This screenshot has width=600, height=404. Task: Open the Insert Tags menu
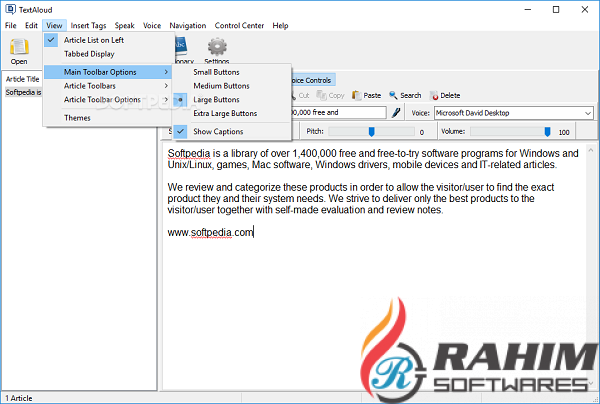[x=88, y=26]
